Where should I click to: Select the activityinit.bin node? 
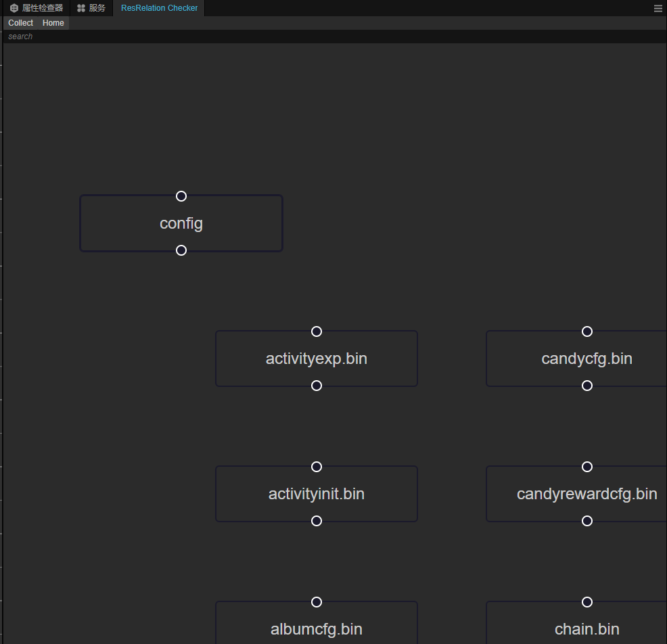[317, 494]
